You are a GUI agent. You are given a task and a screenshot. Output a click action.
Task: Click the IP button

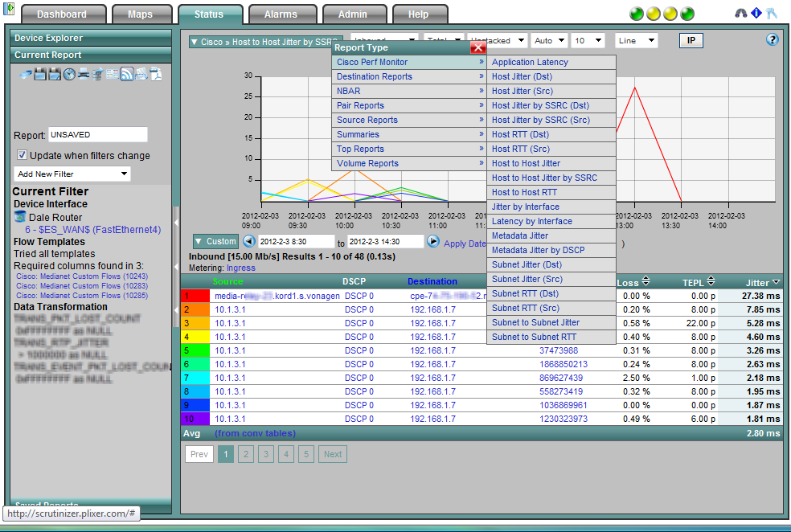691,40
